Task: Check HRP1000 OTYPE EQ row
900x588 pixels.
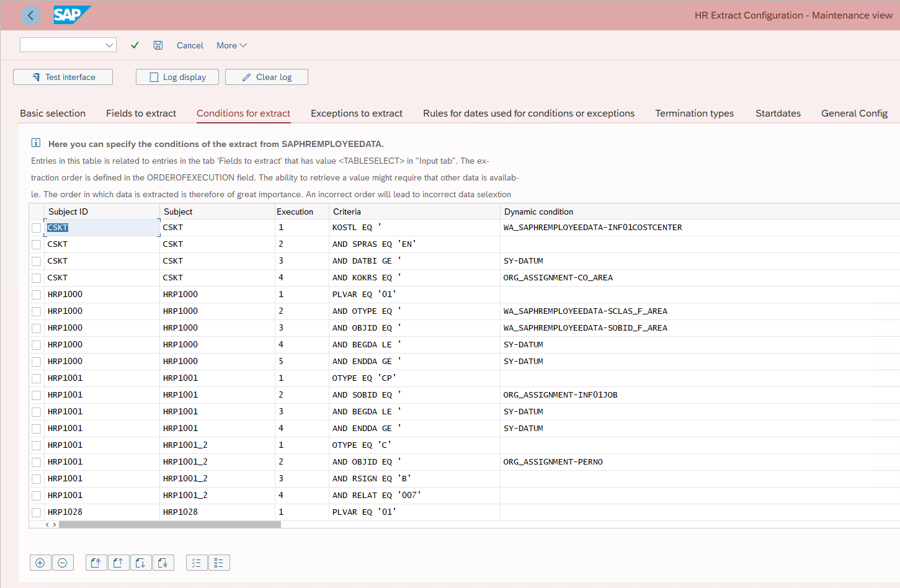Action: tap(36, 311)
